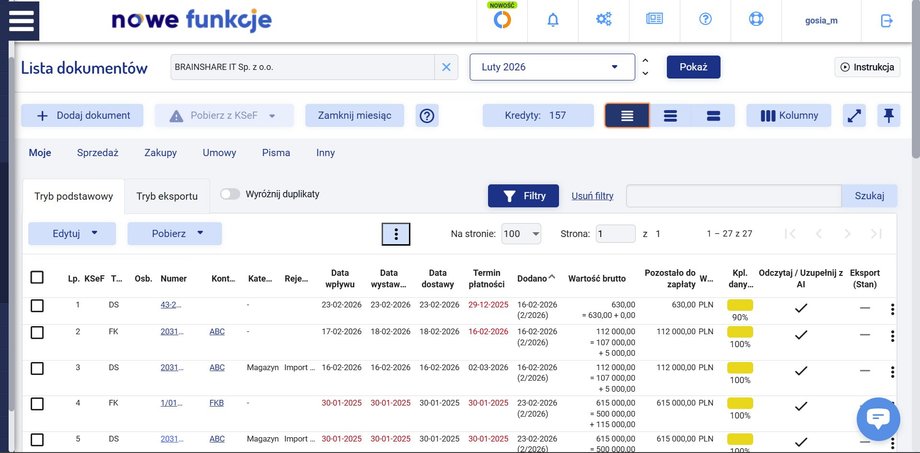
Task: Switch to the Sprzedaż tab
Action: tap(98, 153)
